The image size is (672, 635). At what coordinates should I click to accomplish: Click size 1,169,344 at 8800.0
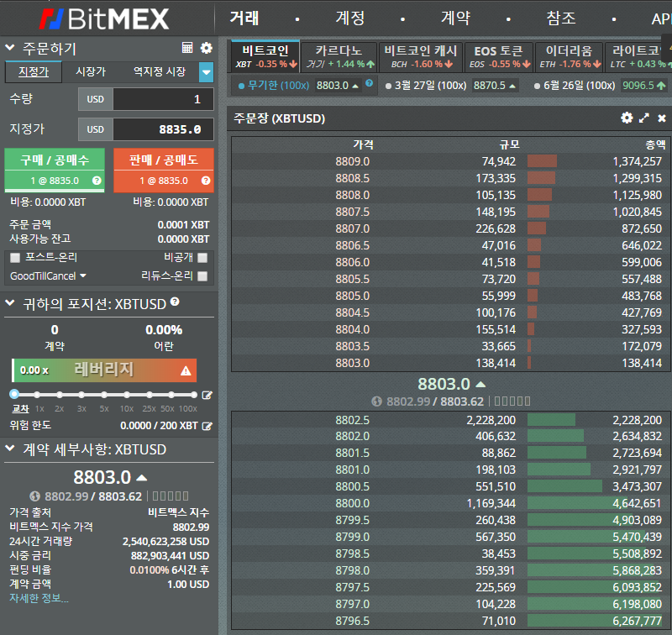point(491,503)
